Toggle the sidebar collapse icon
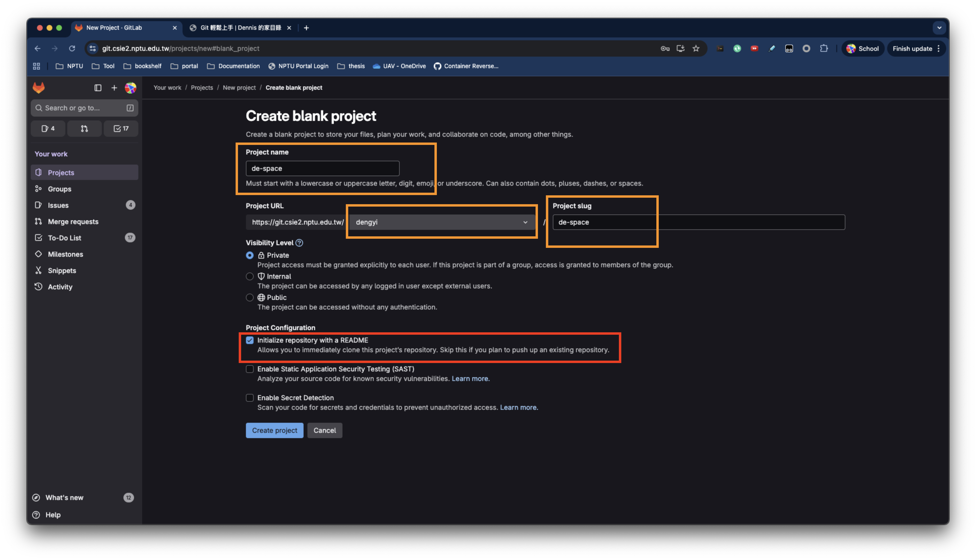The image size is (976, 560). tap(98, 88)
